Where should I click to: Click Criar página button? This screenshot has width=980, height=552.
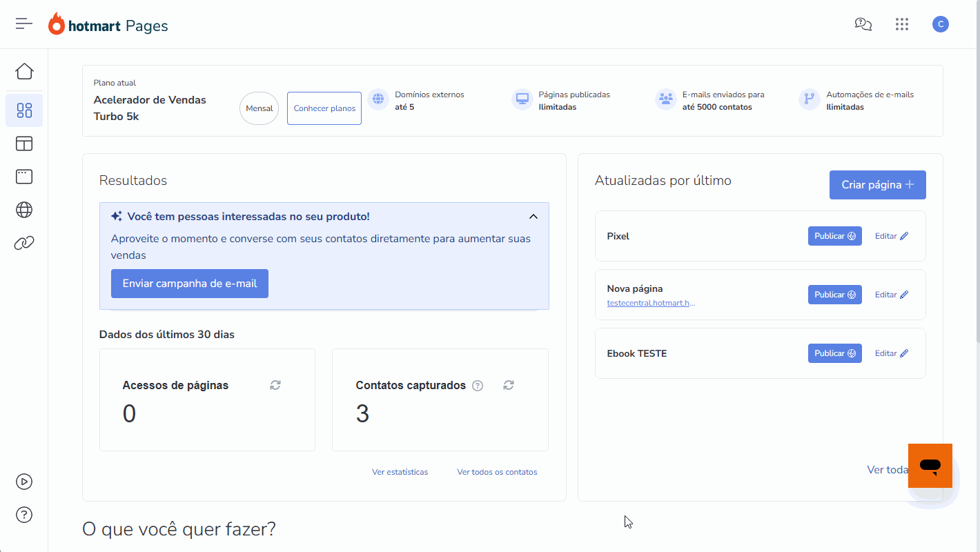pyautogui.click(x=877, y=185)
